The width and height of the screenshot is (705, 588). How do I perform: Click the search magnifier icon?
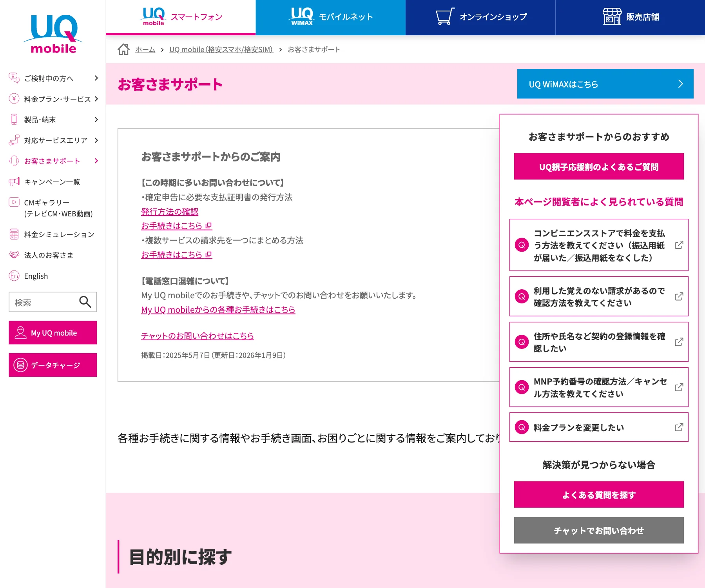pos(85,302)
